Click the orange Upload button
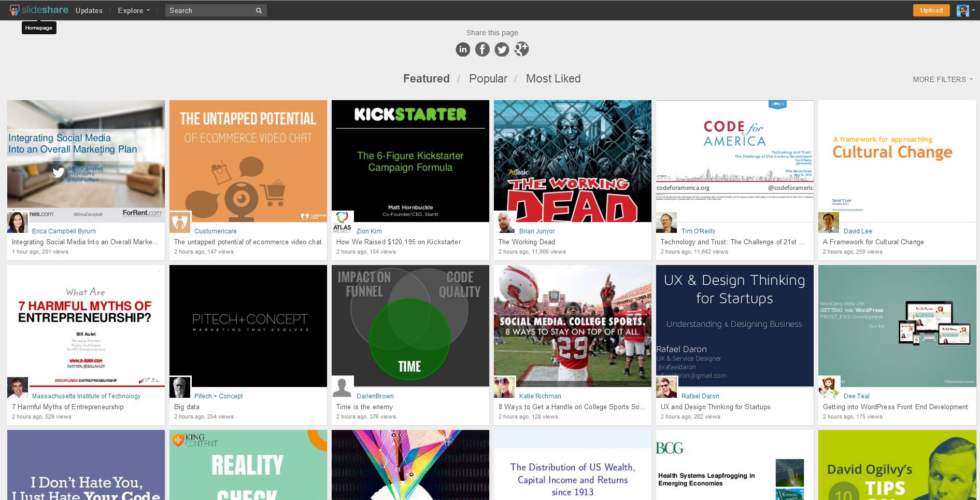The width and height of the screenshot is (980, 500). pyautogui.click(x=931, y=10)
